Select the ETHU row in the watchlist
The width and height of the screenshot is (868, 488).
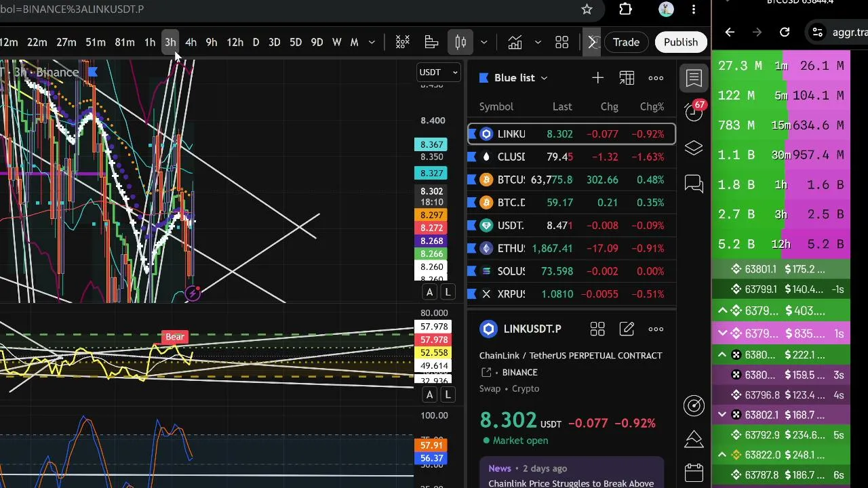tap(571, 249)
